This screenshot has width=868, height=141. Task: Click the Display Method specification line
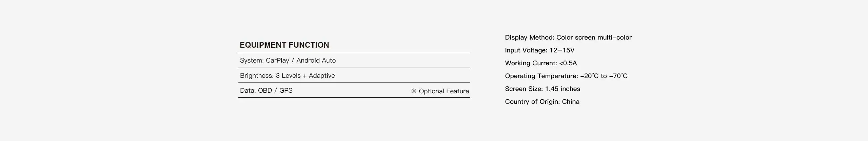(568, 38)
